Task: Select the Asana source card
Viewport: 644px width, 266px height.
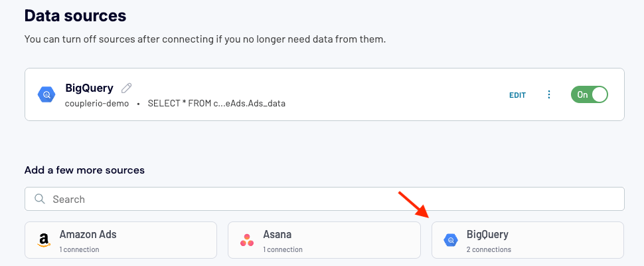Action: [324, 240]
